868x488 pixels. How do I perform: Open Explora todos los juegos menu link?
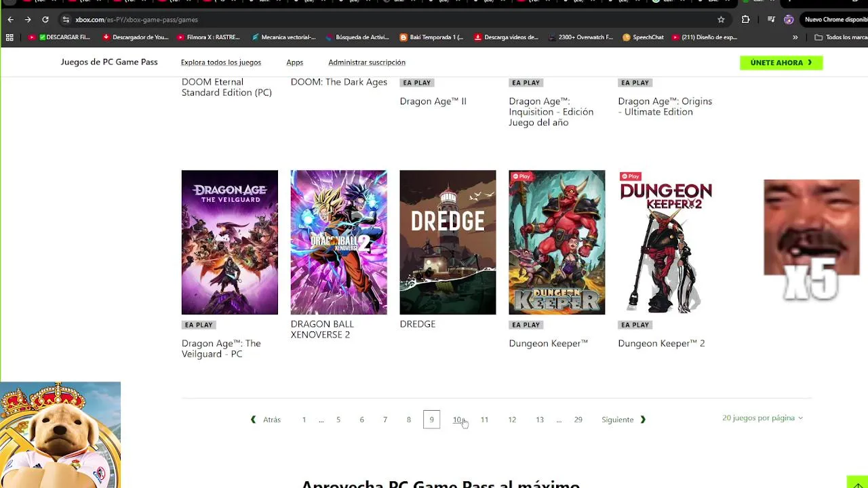[221, 62]
